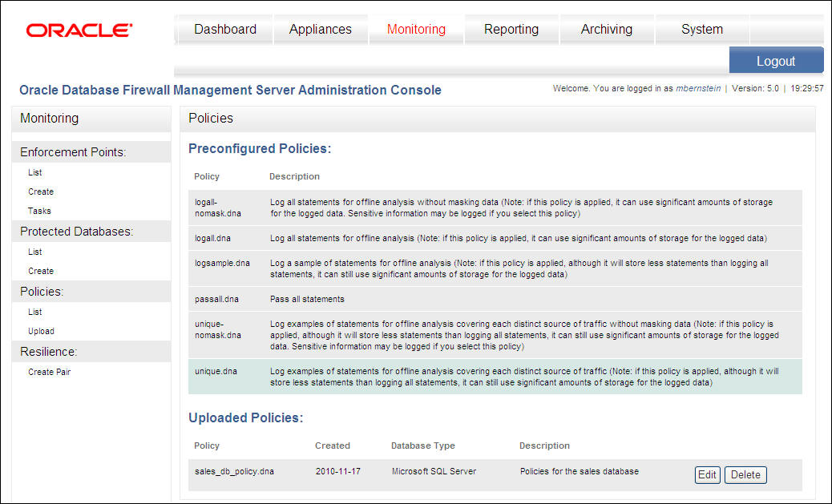Click the Protected Databases sidebar heading
The image size is (832, 504).
tap(76, 232)
